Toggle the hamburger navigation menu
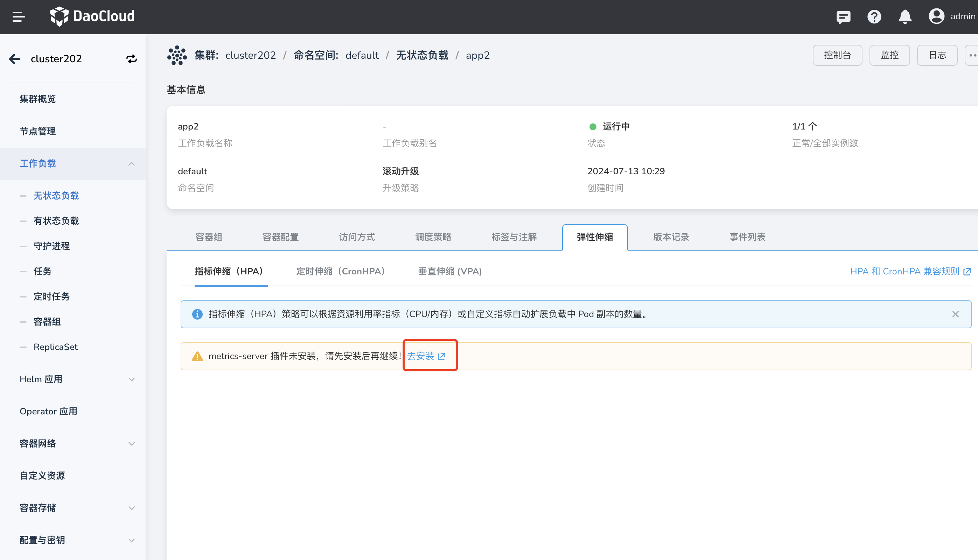Viewport: 978px width, 560px height. (x=19, y=16)
